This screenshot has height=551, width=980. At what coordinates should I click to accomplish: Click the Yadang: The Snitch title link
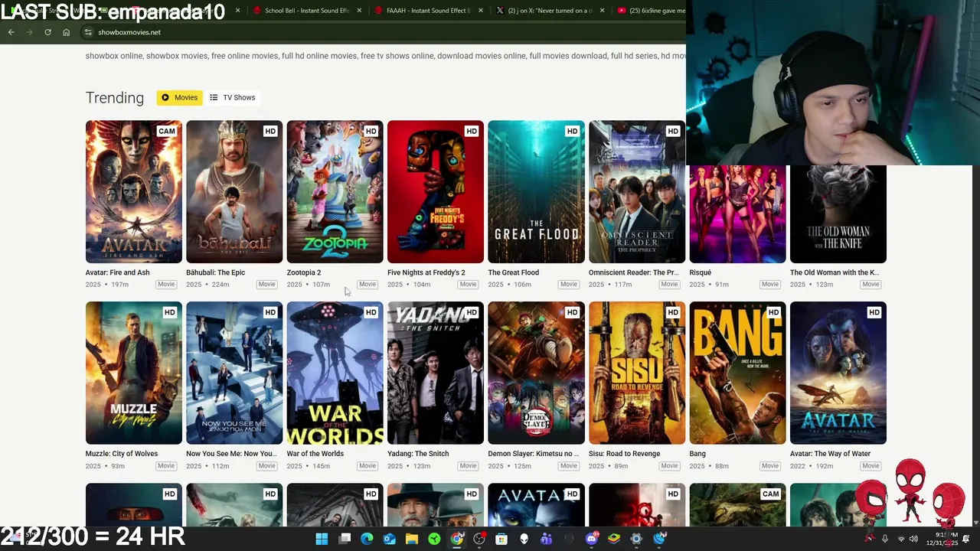pos(418,454)
